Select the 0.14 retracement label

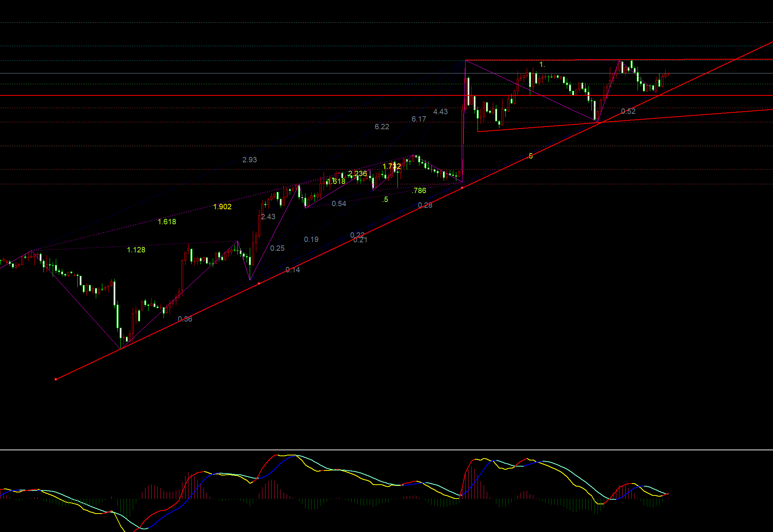click(x=292, y=270)
